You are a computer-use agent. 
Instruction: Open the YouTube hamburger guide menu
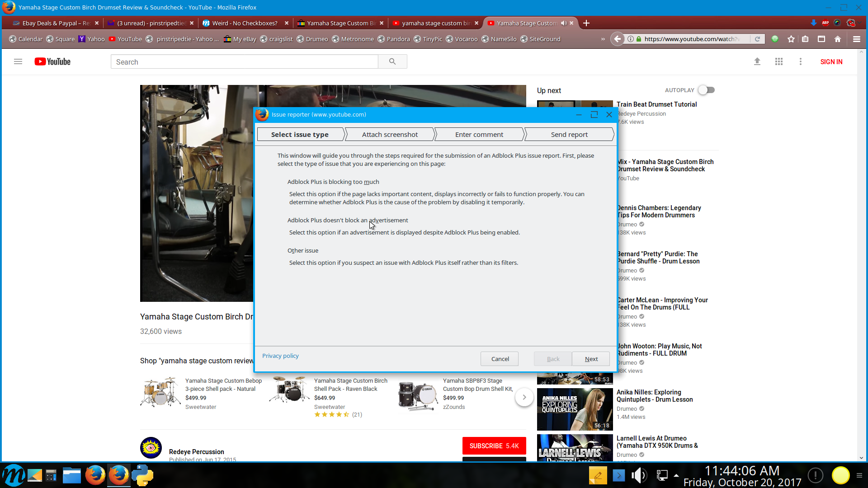point(18,61)
